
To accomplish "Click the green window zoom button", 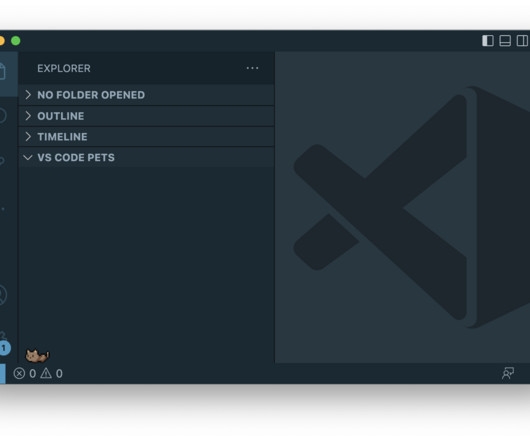I will pos(16,41).
